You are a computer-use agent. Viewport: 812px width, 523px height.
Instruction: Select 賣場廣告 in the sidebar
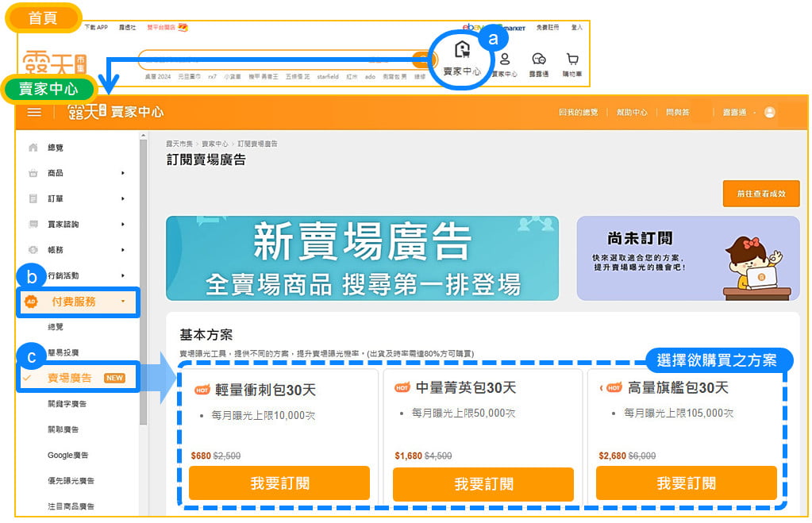point(71,378)
